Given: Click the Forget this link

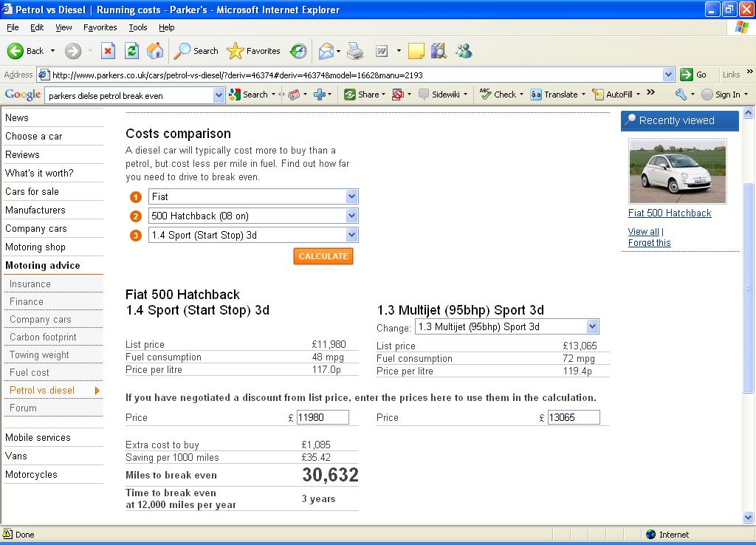Looking at the screenshot, I should [649, 243].
